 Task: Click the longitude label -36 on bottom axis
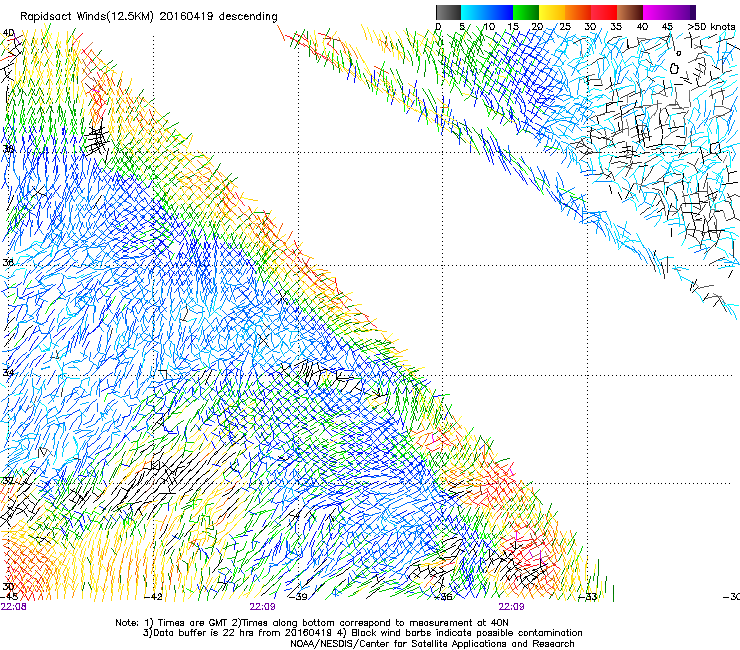point(443,597)
